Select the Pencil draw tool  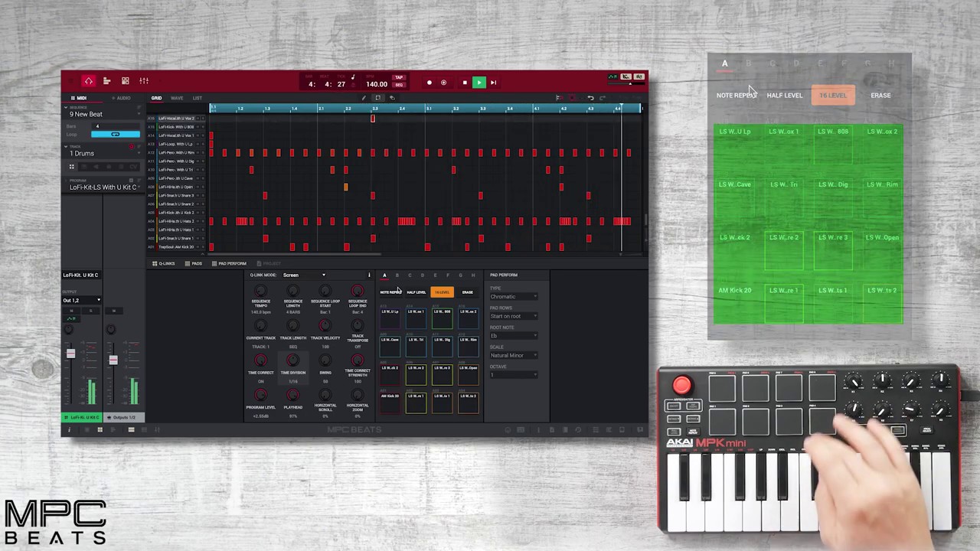364,98
